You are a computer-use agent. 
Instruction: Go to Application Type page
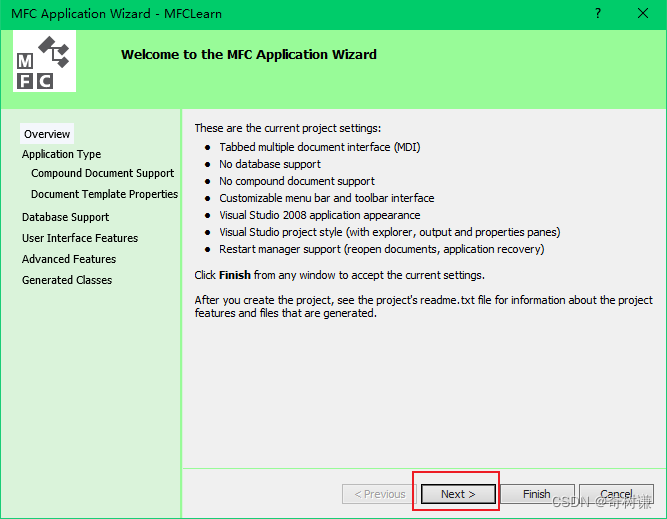[x=61, y=154]
